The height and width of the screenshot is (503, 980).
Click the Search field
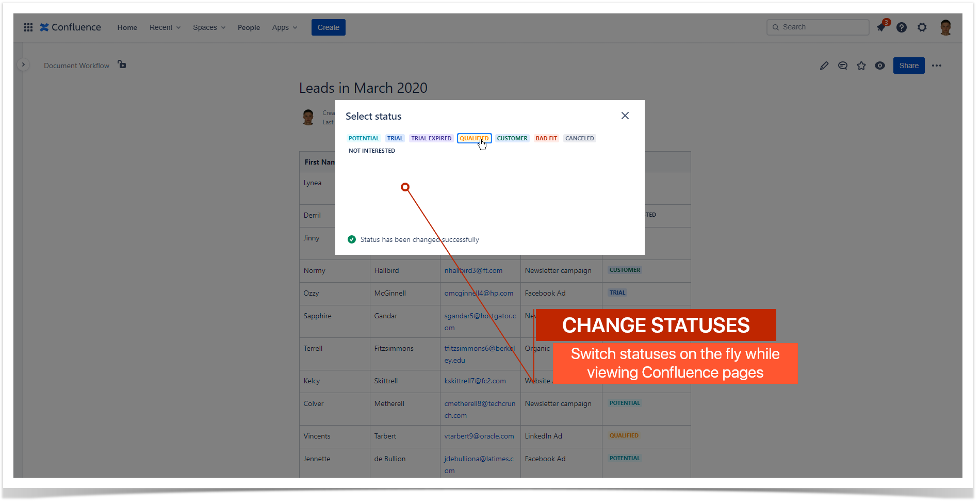tap(818, 27)
